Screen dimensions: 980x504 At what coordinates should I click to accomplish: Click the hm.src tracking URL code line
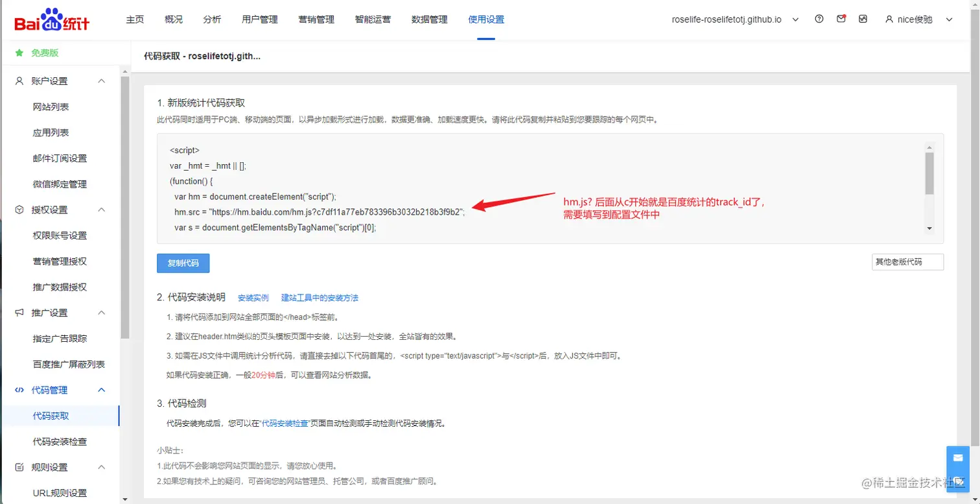point(320,212)
